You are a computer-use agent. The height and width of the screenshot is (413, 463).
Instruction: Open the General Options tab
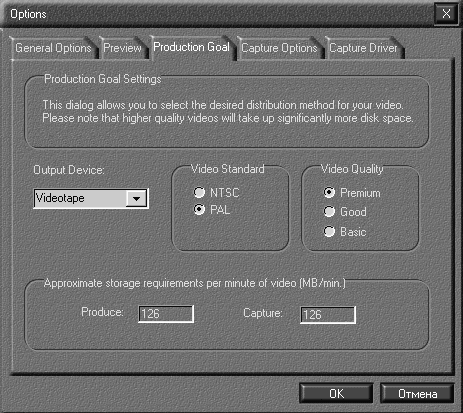click(53, 48)
